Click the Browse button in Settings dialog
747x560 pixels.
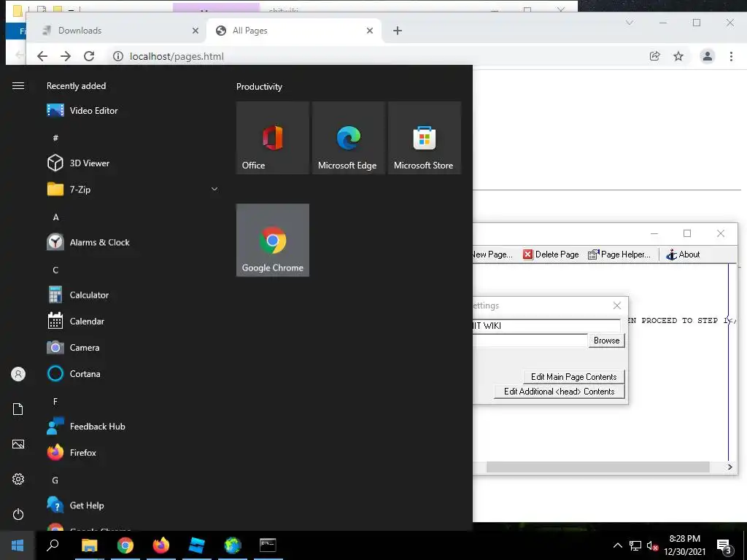(606, 341)
